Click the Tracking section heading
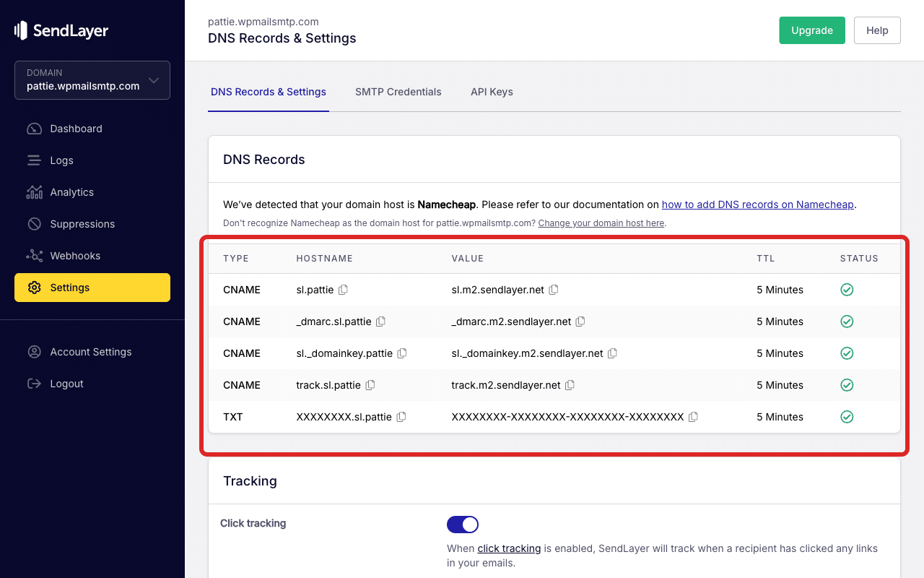 (x=250, y=480)
